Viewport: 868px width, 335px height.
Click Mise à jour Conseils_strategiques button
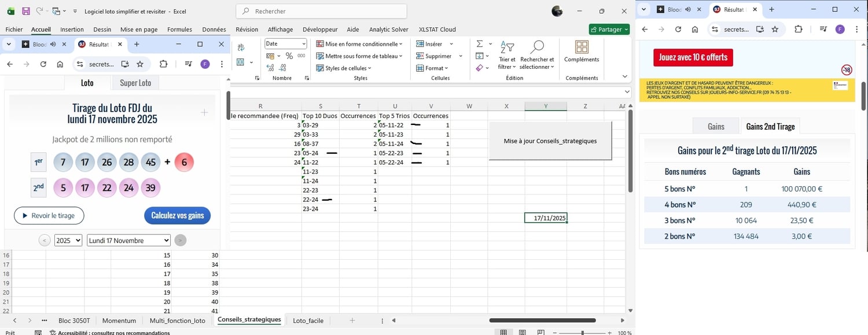click(x=550, y=141)
